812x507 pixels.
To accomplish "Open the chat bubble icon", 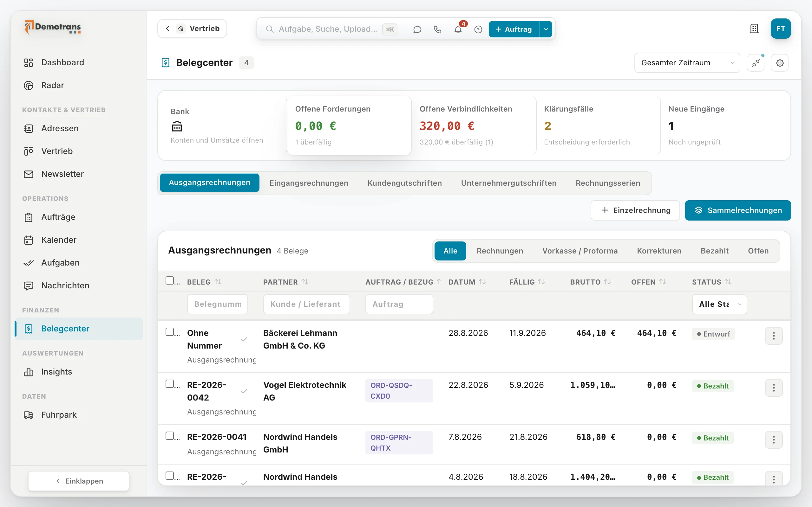I will tap(417, 29).
